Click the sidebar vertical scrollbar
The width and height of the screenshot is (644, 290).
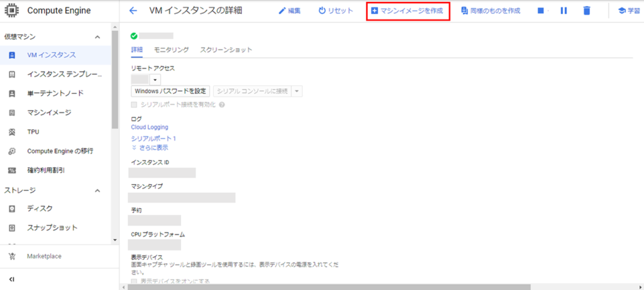[x=115, y=80]
